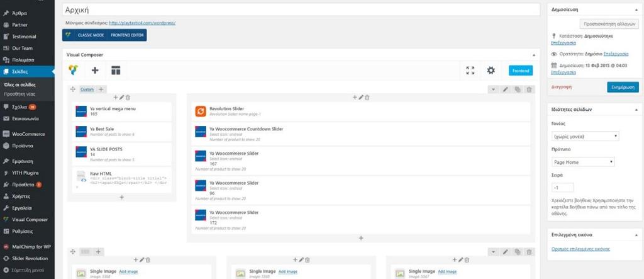Open the Γονέας parent dropdown

point(585,136)
